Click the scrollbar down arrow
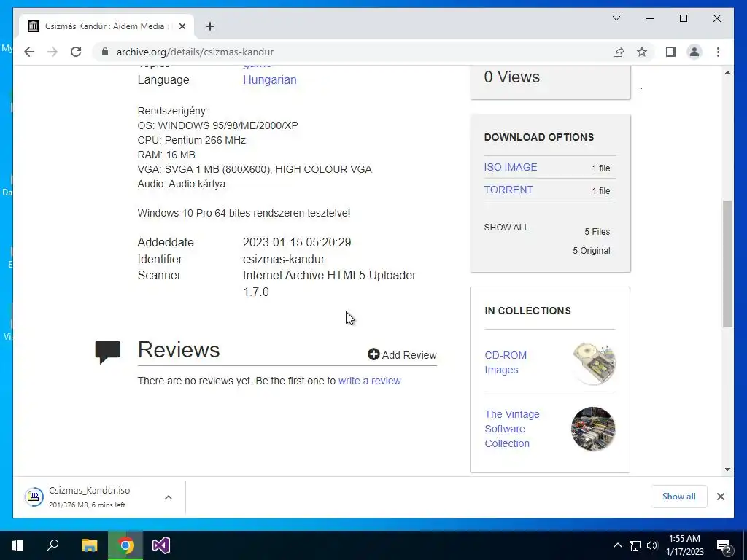This screenshot has width=747, height=560. (727, 470)
